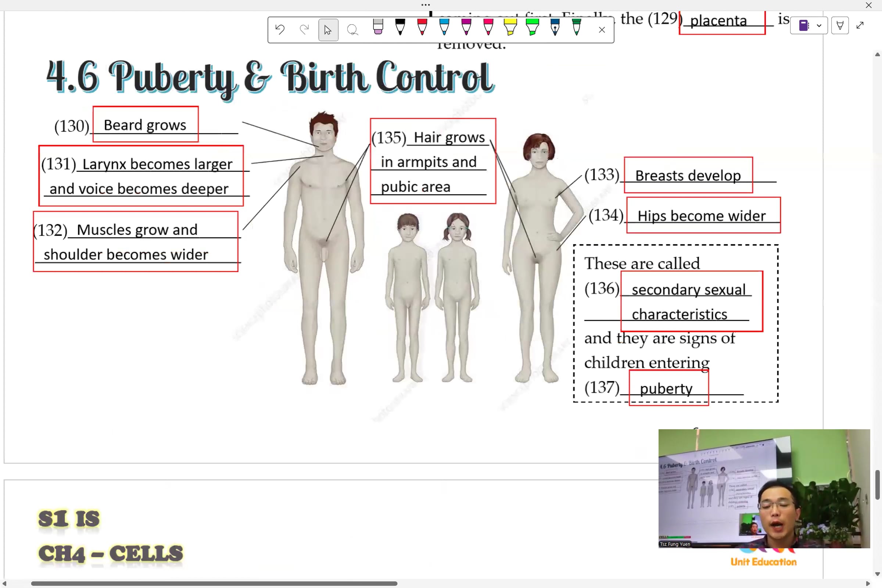Open the three-dots menu at top
The width and height of the screenshot is (882, 588).
[x=425, y=5]
